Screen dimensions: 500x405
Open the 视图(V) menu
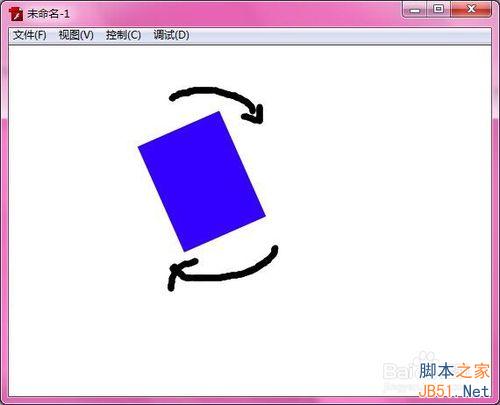tap(76, 35)
